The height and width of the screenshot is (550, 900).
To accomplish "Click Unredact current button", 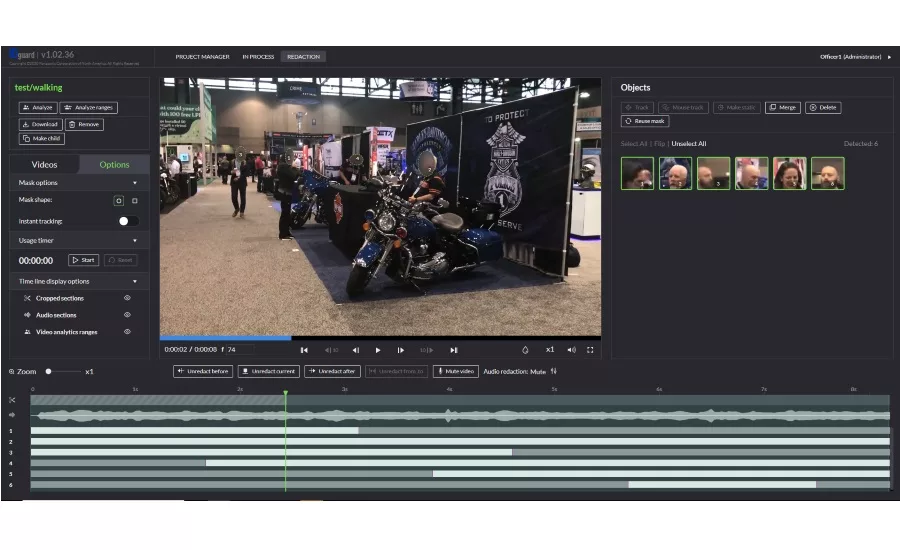I will pos(269,371).
